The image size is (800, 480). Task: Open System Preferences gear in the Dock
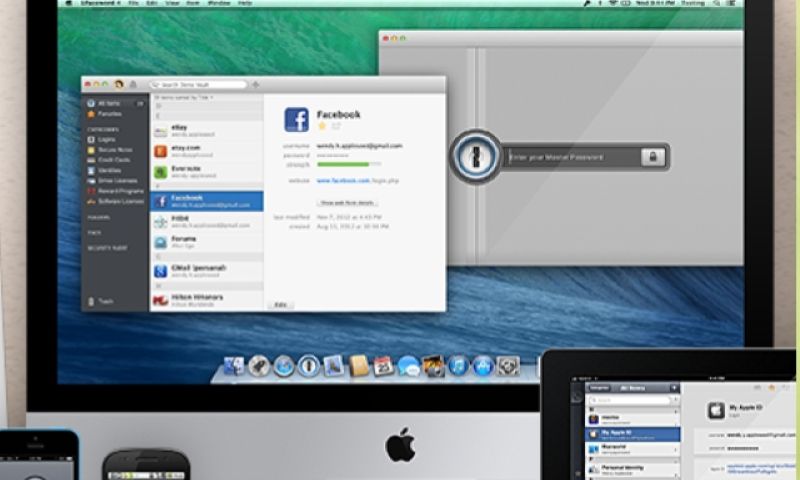(x=508, y=366)
